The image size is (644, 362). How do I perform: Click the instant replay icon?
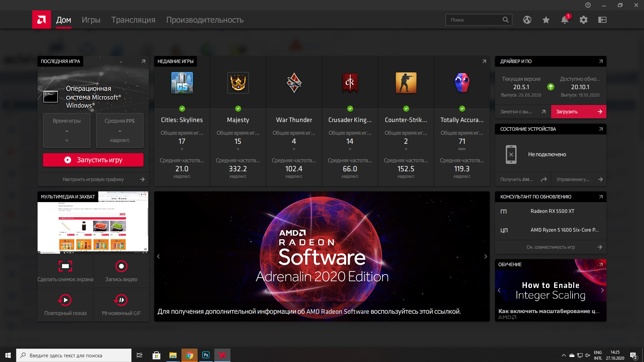tap(65, 300)
